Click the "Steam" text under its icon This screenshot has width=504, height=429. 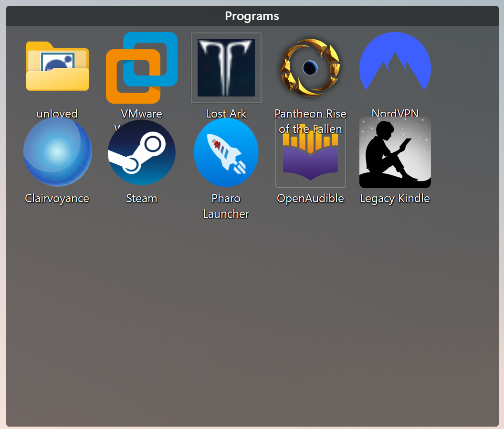click(142, 198)
